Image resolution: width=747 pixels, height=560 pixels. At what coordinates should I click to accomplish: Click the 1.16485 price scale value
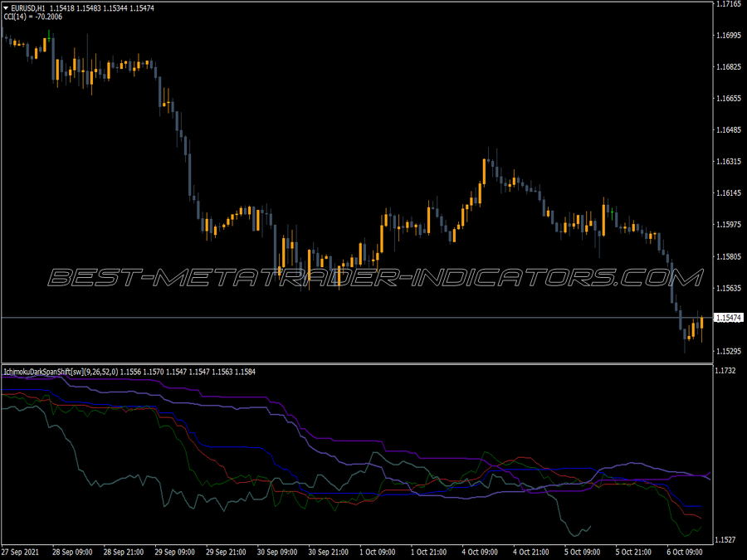pos(729,130)
